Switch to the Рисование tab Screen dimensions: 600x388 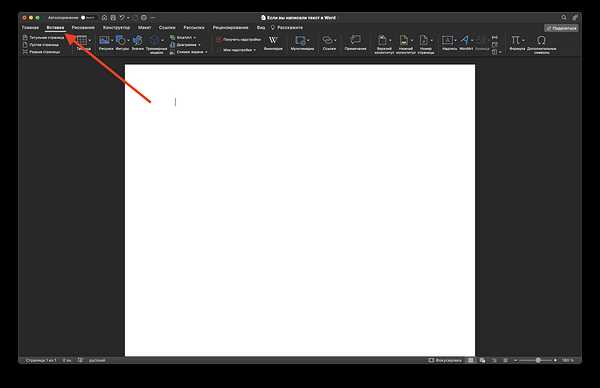83,28
